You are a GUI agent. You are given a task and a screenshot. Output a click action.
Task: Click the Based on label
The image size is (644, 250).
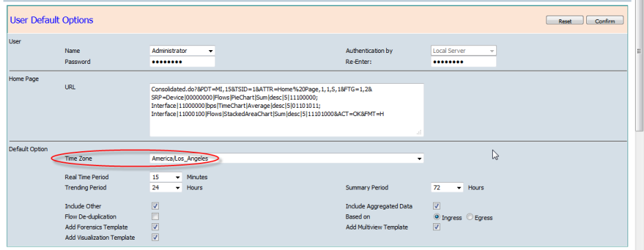coord(358,216)
